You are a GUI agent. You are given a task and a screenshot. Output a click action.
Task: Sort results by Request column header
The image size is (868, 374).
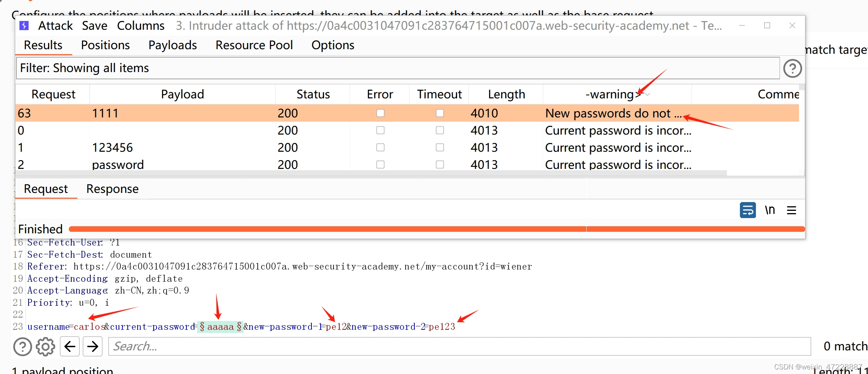(x=53, y=94)
